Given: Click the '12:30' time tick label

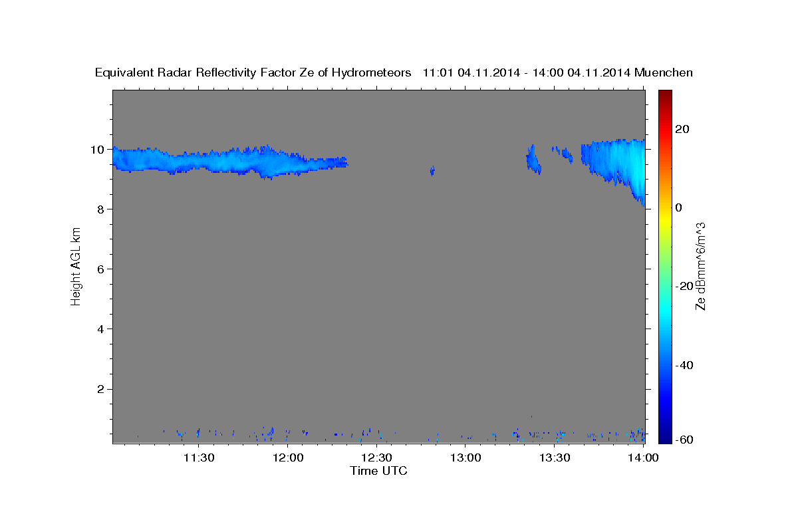Looking at the screenshot, I should tap(376, 458).
